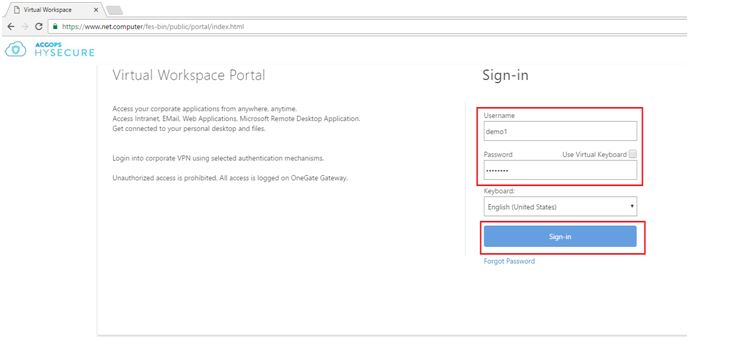Viewport: 748px width, 362px height.
Task: Click the Virtual Workspace Portal heading
Action: [188, 75]
